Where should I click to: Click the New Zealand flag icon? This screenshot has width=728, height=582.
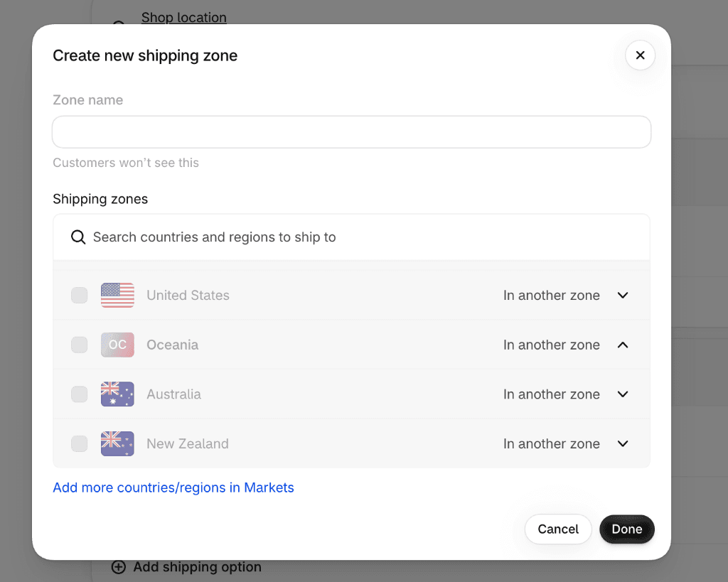tap(117, 443)
